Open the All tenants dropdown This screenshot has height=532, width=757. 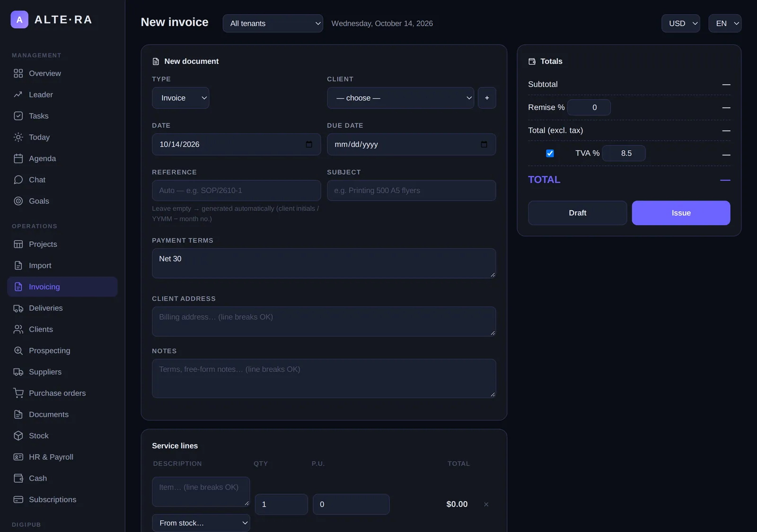(273, 23)
